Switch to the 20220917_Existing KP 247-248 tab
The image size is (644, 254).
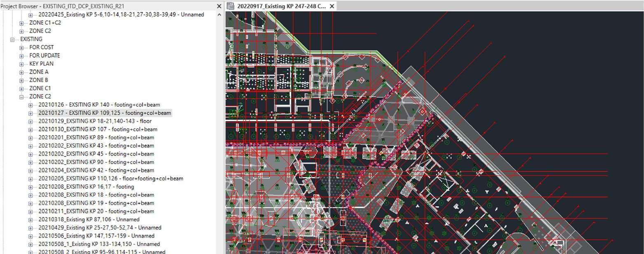[281, 6]
